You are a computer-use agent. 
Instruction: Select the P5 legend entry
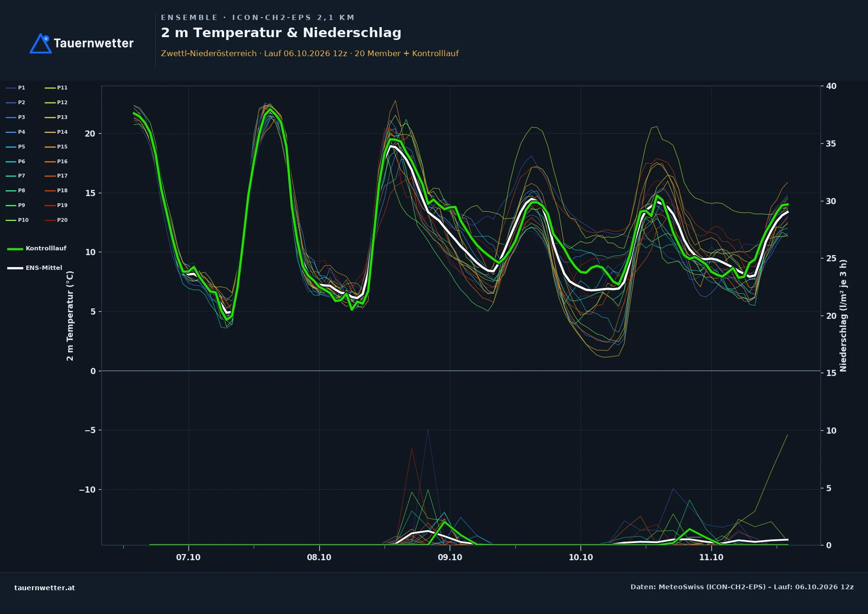[x=16, y=147]
